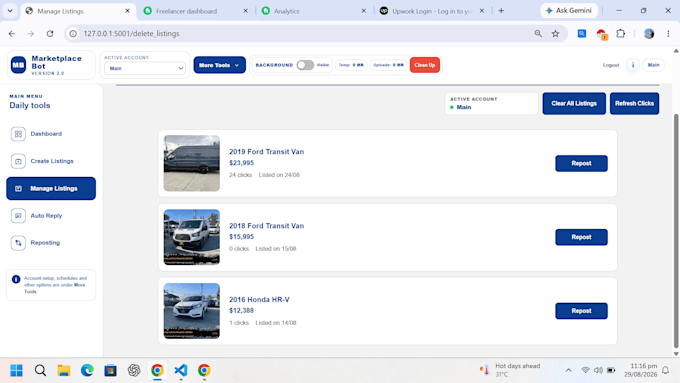680x383 pixels.
Task: Toggle the Background visibility switch
Action: [x=305, y=65]
